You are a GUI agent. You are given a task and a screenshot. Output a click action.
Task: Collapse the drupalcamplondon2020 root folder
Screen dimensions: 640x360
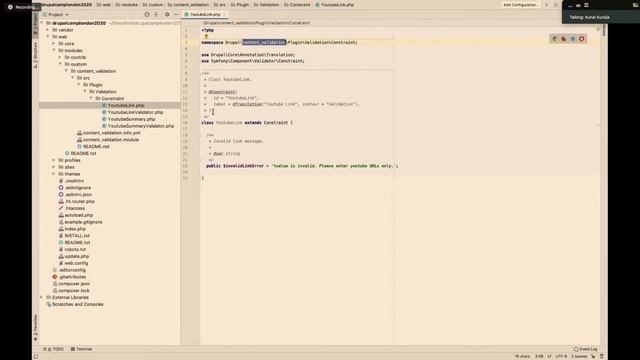(42, 23)
